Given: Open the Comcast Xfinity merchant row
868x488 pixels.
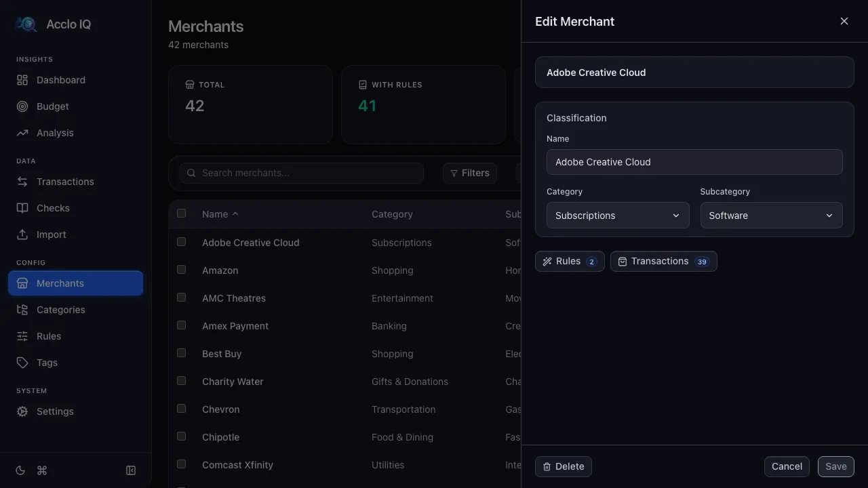Looking at the screenshot, I should click(344, 465).
